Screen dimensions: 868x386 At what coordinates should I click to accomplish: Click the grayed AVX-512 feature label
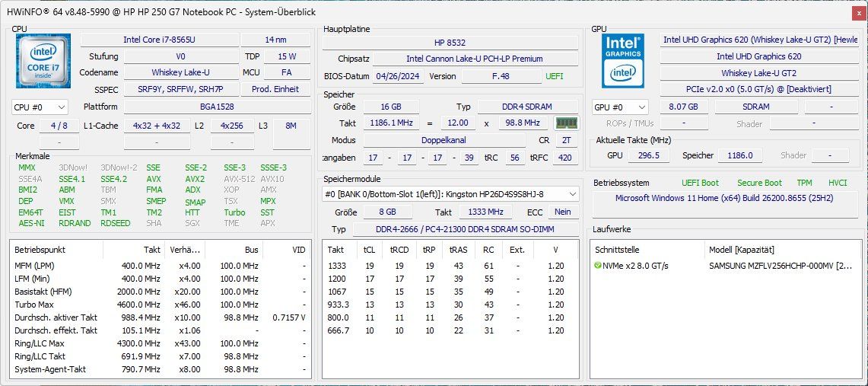[239, 179]
